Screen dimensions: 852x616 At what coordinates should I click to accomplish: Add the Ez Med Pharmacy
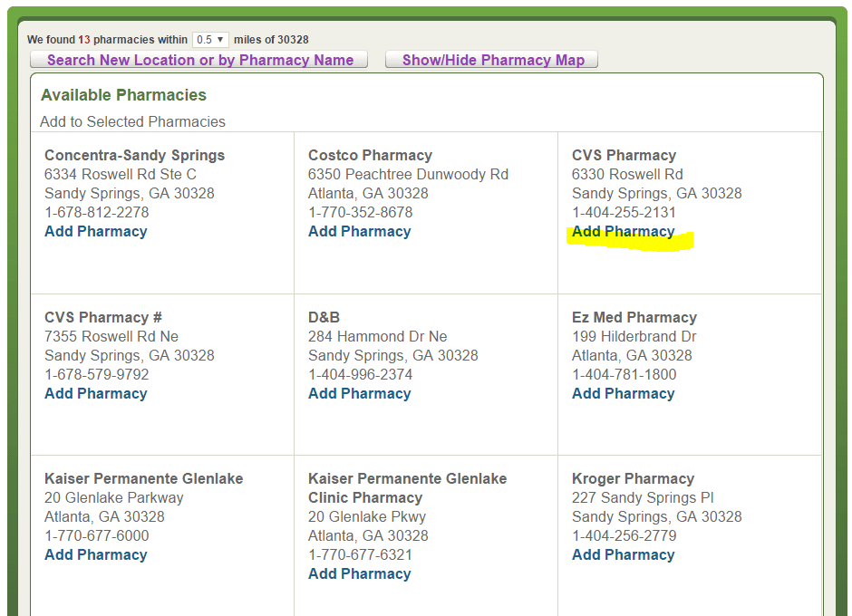pyautogui.click(x=623, y=393)
